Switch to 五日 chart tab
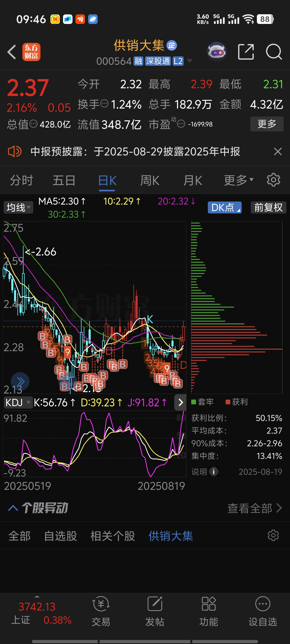This screenshot has height=644, width=290. tap(64, 180)
